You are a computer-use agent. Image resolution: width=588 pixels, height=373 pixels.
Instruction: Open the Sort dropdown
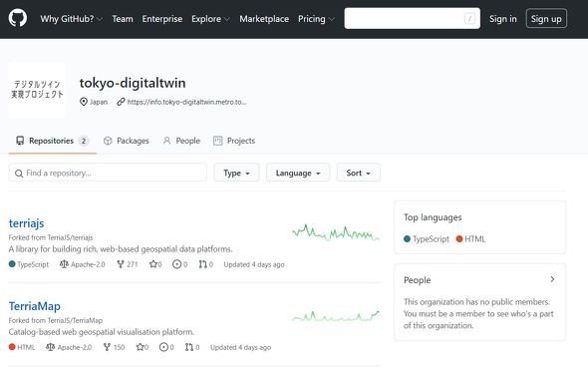coord(358,173)
